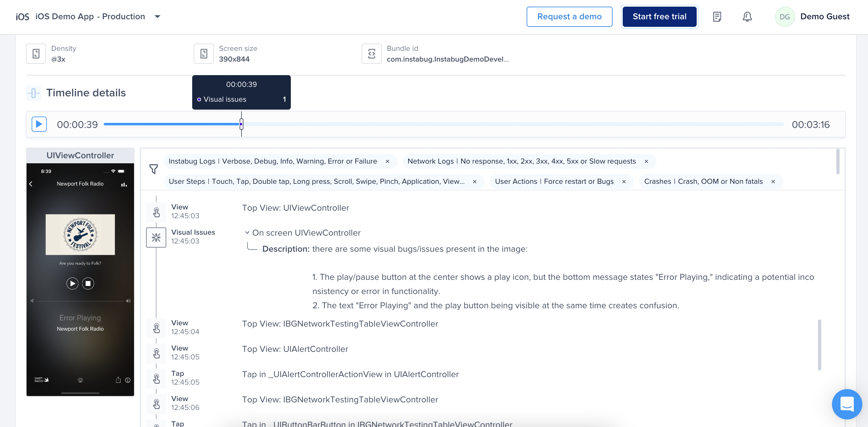Click the info icon in phone screenshot
The width and height of the screenshot is (868, 427).
128,380
